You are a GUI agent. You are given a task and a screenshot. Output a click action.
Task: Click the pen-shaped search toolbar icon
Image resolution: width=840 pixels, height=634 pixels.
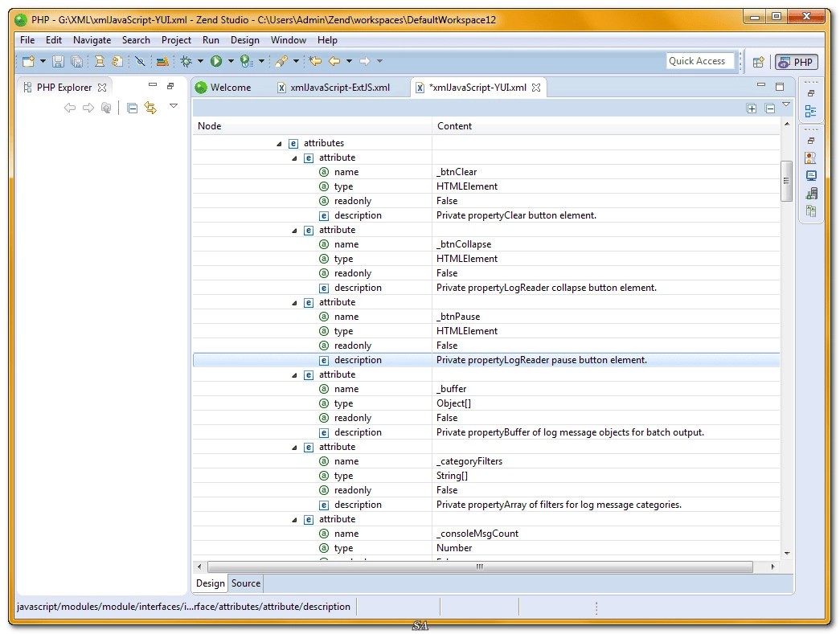tap(281, 62)
